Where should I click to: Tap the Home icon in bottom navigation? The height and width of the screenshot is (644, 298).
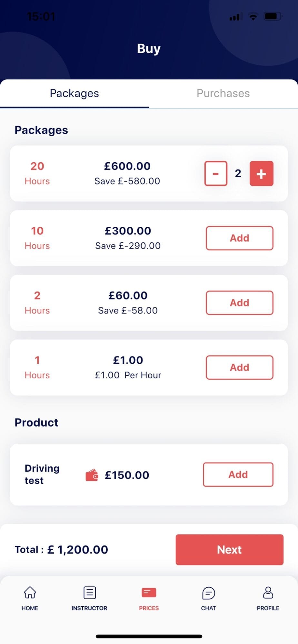click(30, 592)
